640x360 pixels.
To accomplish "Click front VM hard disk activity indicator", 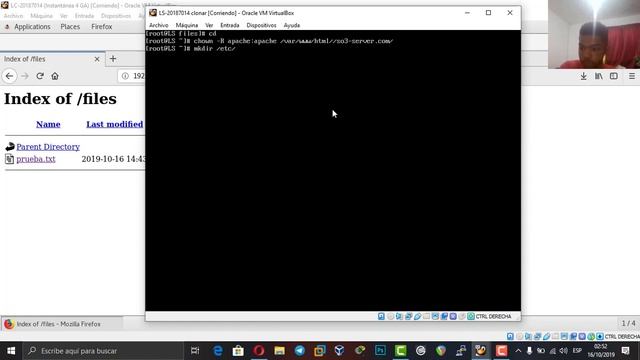I will (381, 316).
